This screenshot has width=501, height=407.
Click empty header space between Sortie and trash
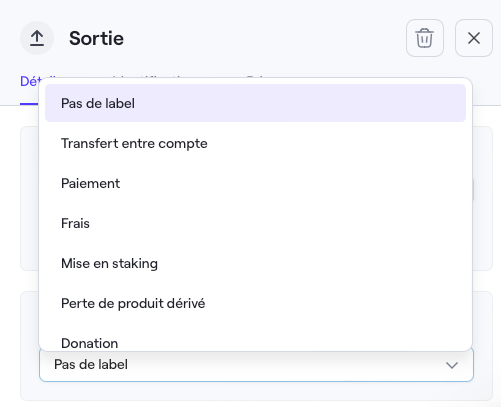265,38
